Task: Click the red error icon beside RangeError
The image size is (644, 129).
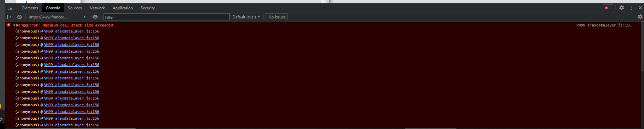Action: 9,25
